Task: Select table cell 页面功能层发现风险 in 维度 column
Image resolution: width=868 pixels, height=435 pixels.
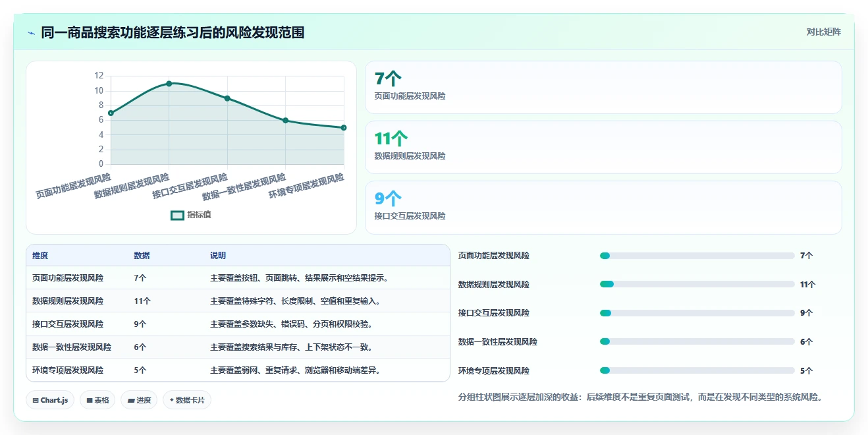Action: click(68, 278)
